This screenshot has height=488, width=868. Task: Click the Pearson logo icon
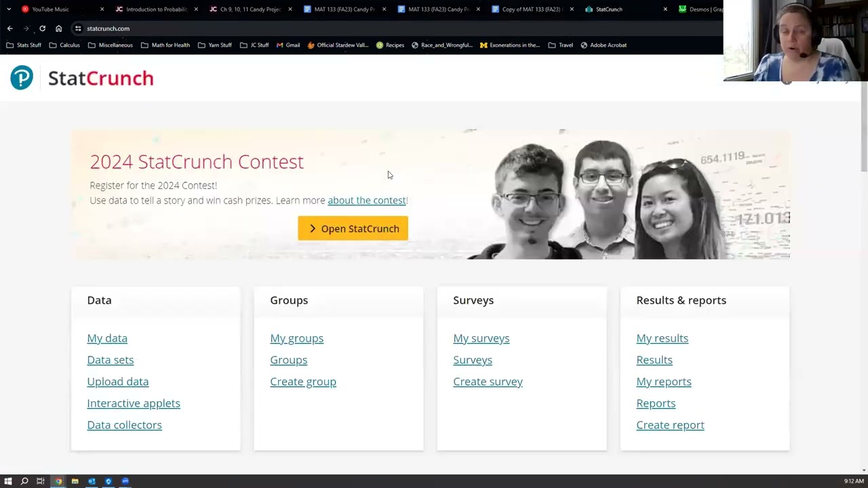coord(22,78)
